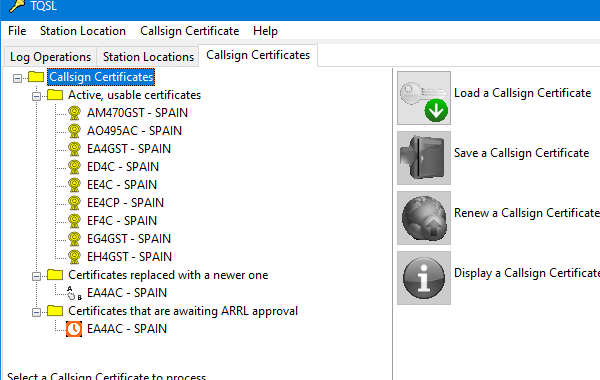Select the Callsign Certificates tab
The height and width of the screenshot is (380, 600).
pos(258,55)
